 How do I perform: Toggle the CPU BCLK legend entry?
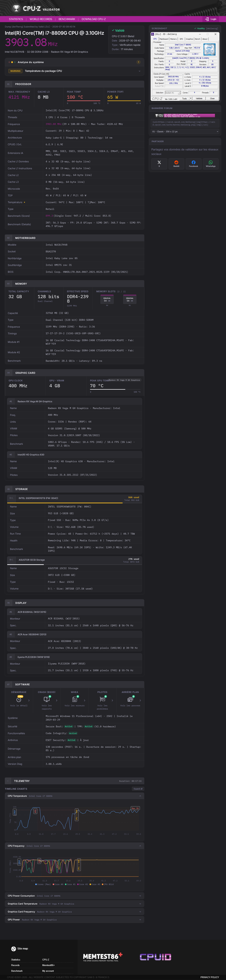[108, 884]
